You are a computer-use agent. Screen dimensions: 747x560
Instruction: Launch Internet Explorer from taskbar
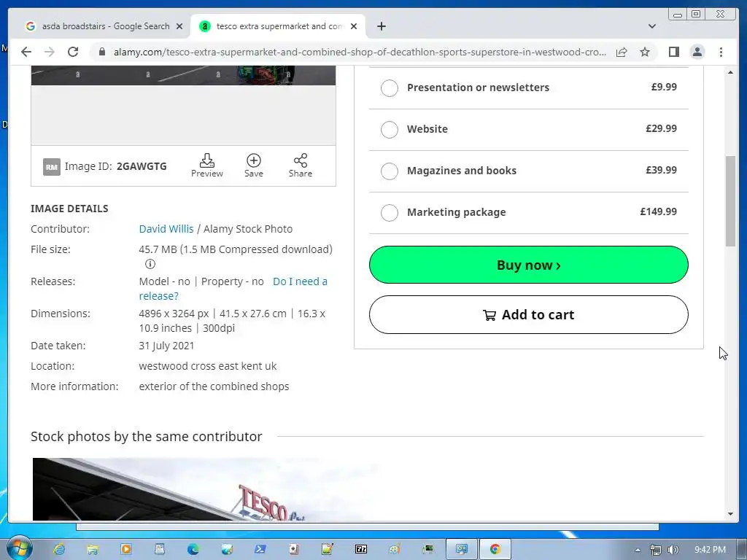pyautogui.click(x=59, y=549)
